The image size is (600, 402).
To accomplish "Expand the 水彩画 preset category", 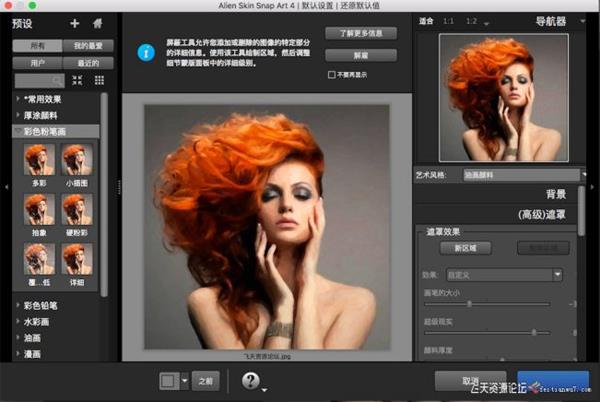I will [x=36, y=321].
